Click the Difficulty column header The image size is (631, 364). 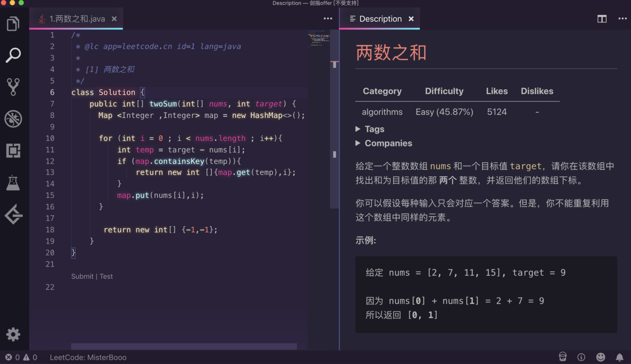tap(444, 91)
